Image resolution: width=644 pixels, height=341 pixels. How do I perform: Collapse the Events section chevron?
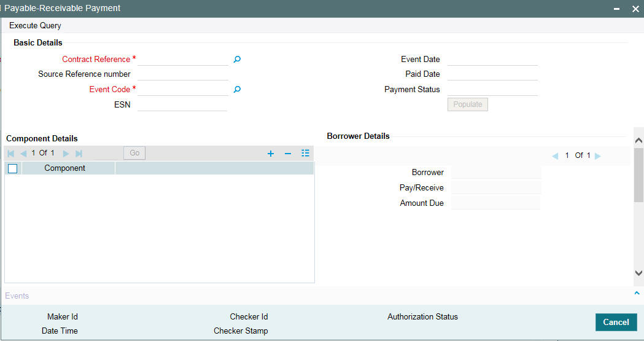click(x=637, y=293)
